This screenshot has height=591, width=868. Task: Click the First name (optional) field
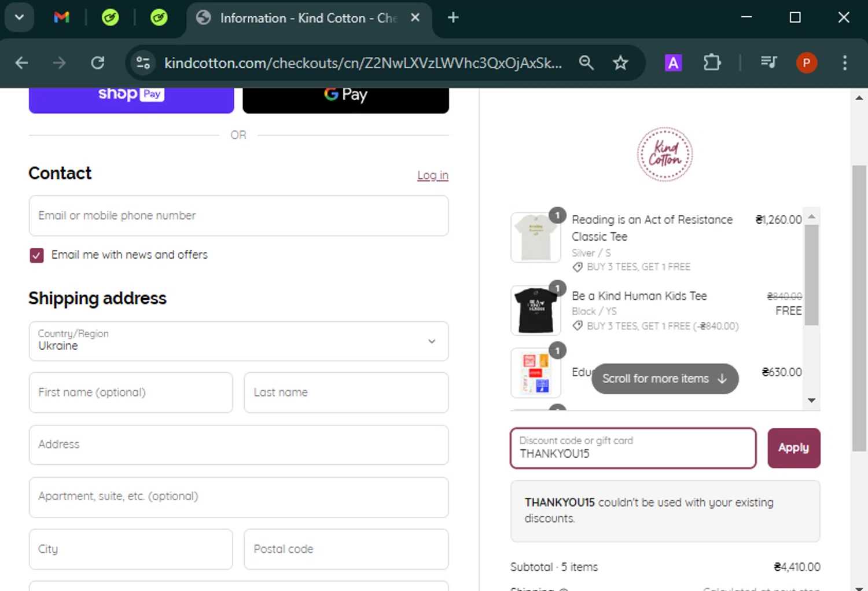pyautogui.click(x=131, y=392)
